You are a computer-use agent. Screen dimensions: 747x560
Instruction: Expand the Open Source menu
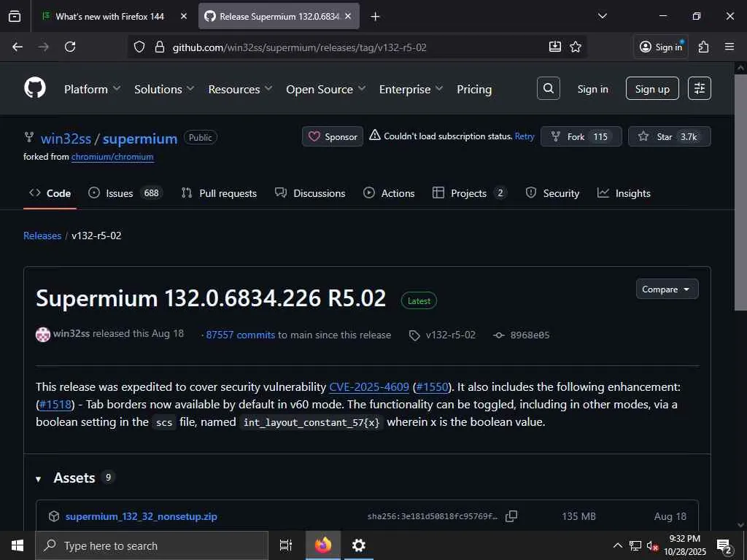click(x=326, y=89)
